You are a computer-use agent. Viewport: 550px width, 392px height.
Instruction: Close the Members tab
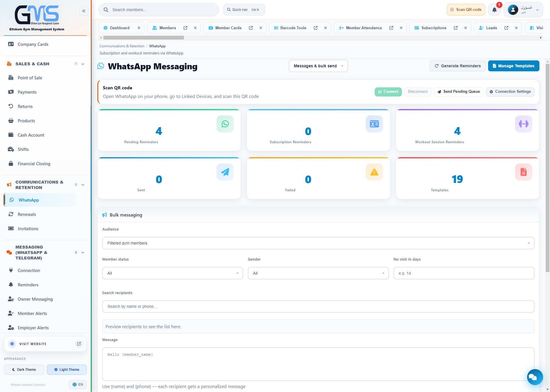(195, 28)
